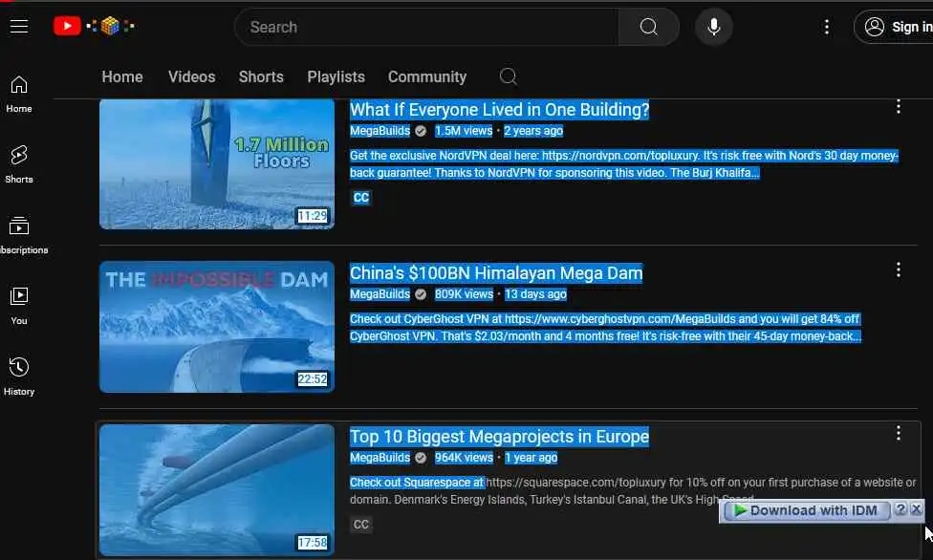The image size is (933, 560).
Task: Open The Impossible Dam thumbnail
Action: coord(217,327)
